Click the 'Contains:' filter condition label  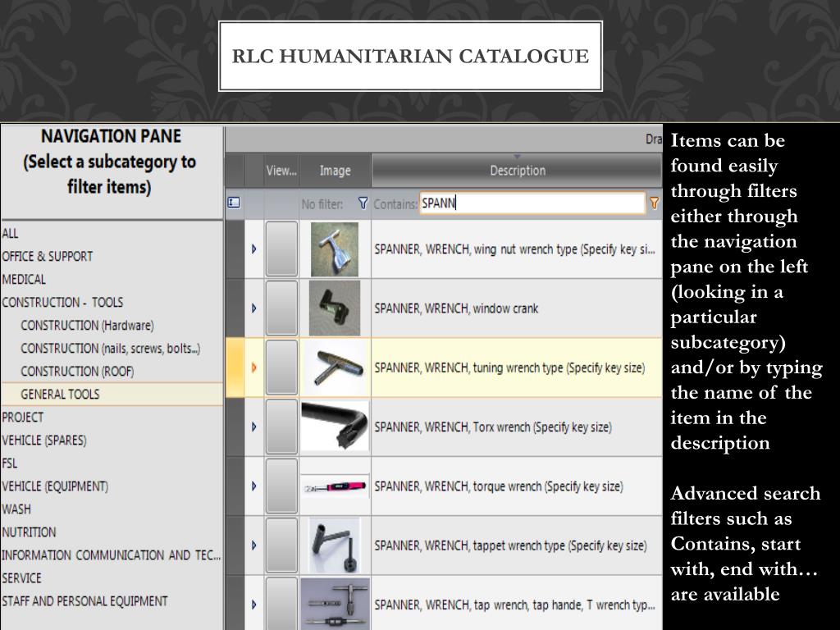(x=395, y=204)
